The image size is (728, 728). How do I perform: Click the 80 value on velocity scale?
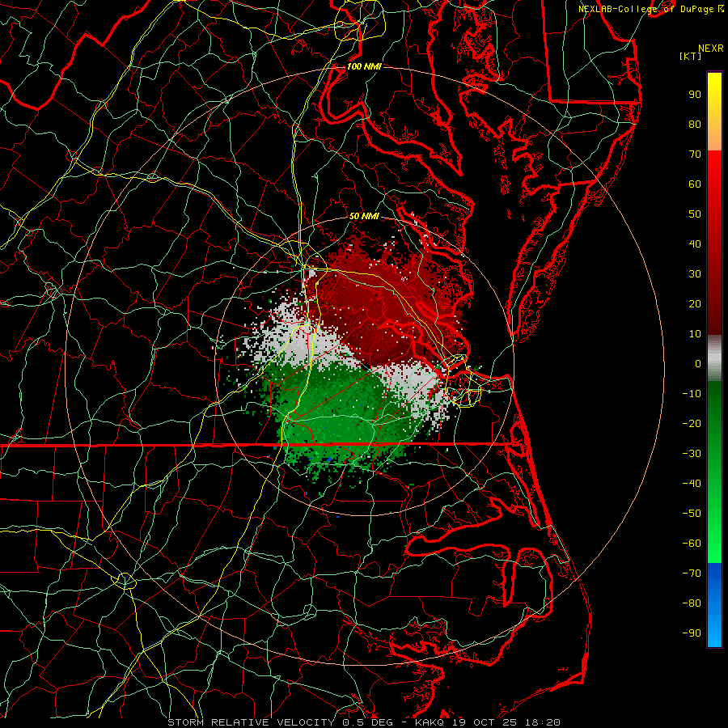pyautogui.click(x=695, y=124)
